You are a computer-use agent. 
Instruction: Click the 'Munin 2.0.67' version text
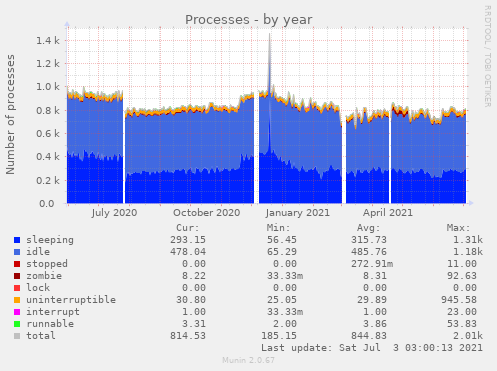coord(248,360)
